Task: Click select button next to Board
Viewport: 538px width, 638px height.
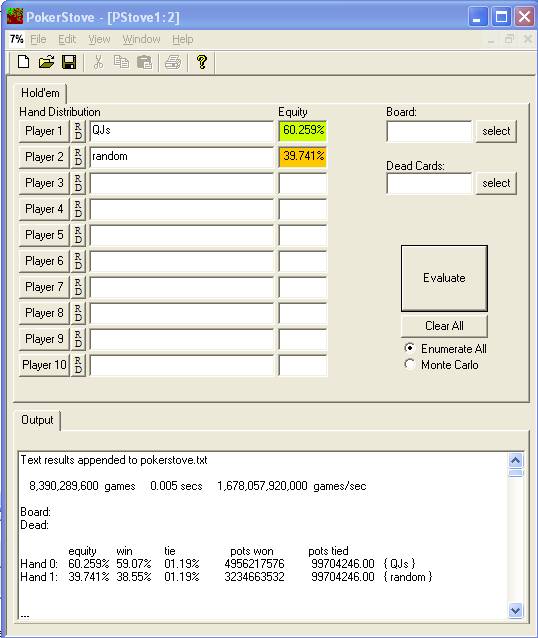Action: point(496,131)
